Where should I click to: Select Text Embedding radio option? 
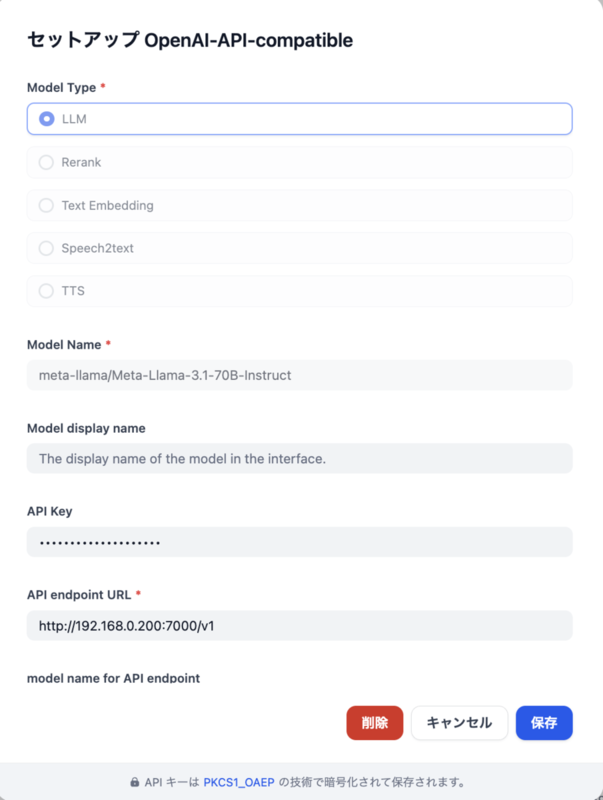point(299,205)
